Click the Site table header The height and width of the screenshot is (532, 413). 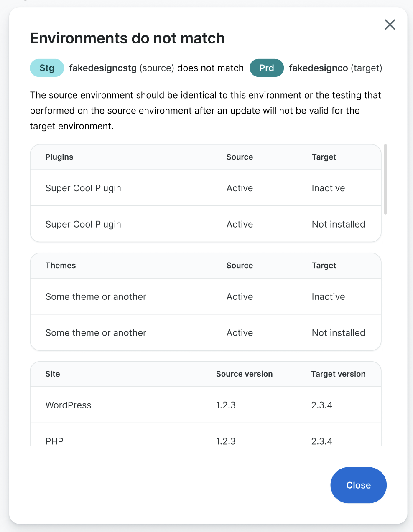pos(52,374)
